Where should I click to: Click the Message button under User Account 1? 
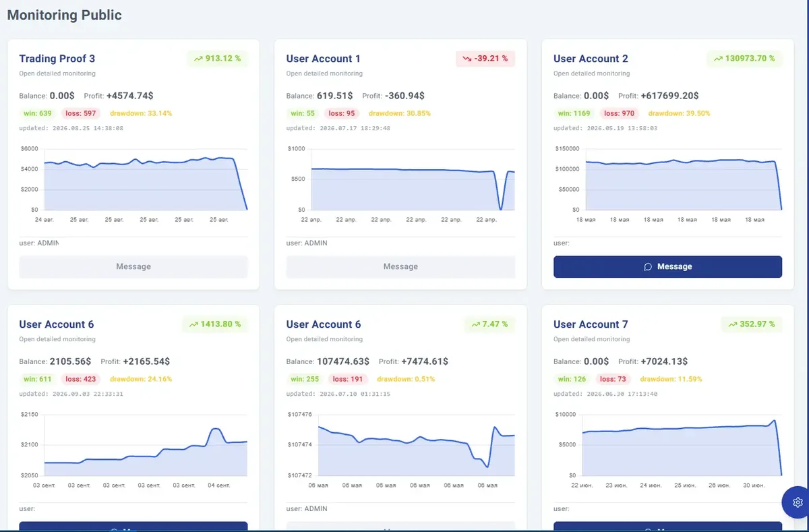tap(400, 266)
